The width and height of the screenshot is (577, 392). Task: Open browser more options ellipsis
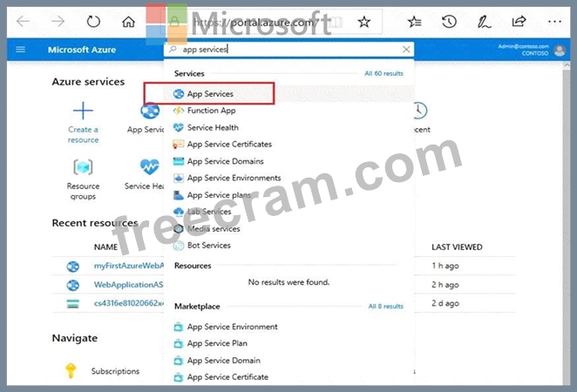click(554, 22)
